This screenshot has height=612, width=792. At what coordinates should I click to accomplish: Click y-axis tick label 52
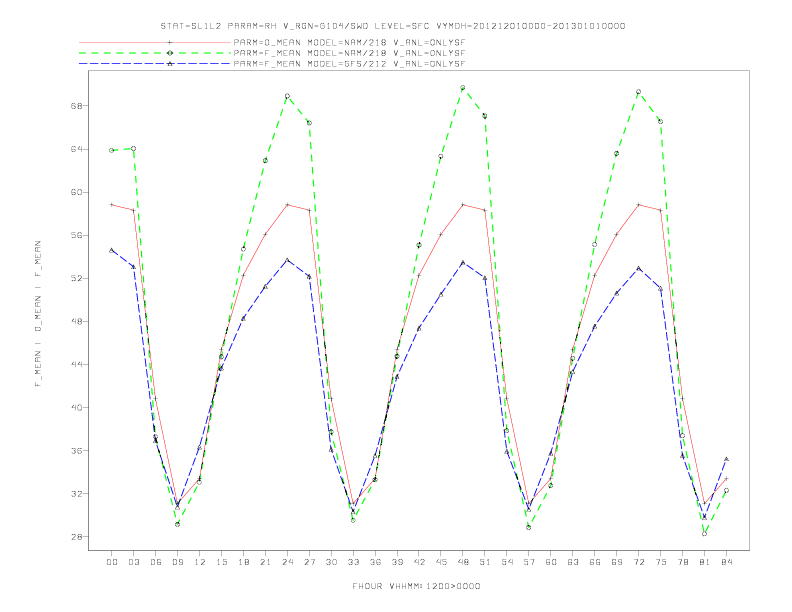pos(76,278)
